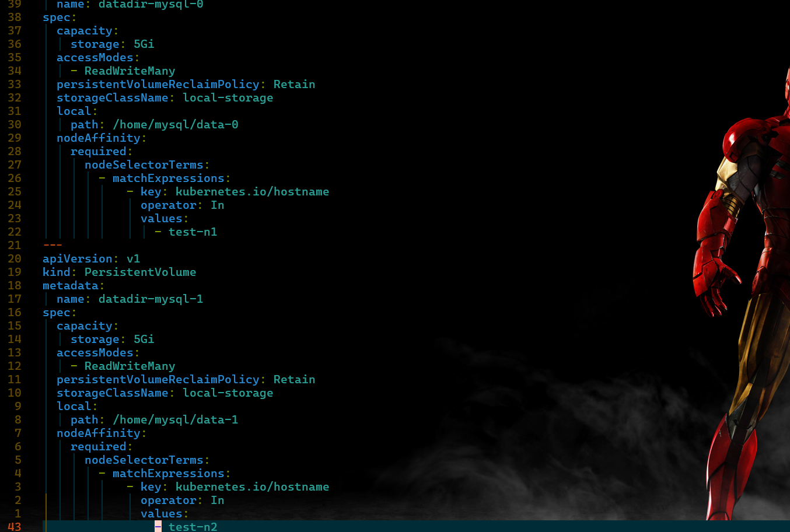Click the "test-n1" hostname value

click(x=193, y=232)
